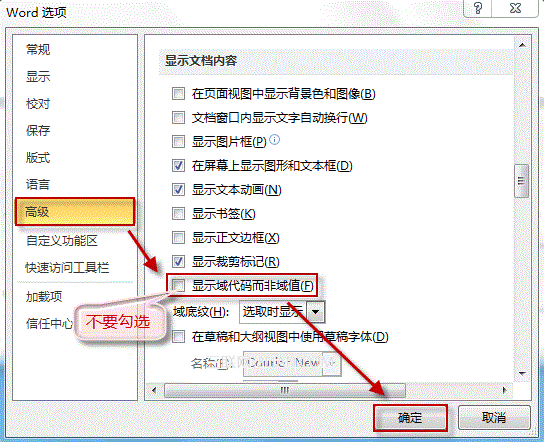
Task: Click the horizontal scrollbar right arrow
Action: pyautogui.click(x=505, y=390)
